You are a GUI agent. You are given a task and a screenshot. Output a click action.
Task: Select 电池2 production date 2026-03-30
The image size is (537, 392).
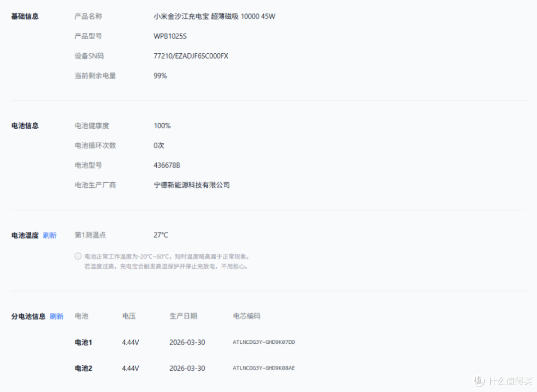coord(187,368)
